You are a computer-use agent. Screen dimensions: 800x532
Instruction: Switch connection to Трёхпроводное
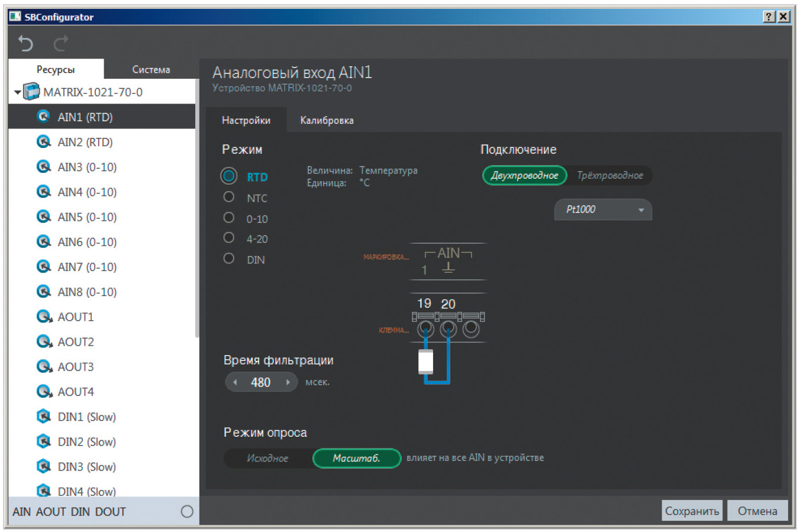pos(609,175)
